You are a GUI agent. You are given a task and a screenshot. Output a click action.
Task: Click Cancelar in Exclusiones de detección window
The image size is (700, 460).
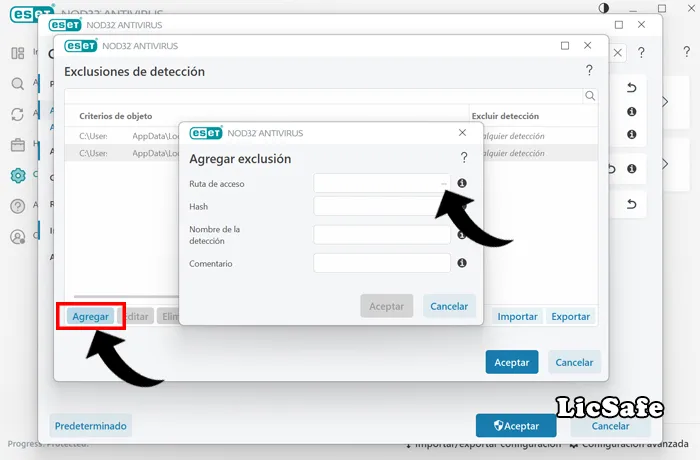(574, 362)
